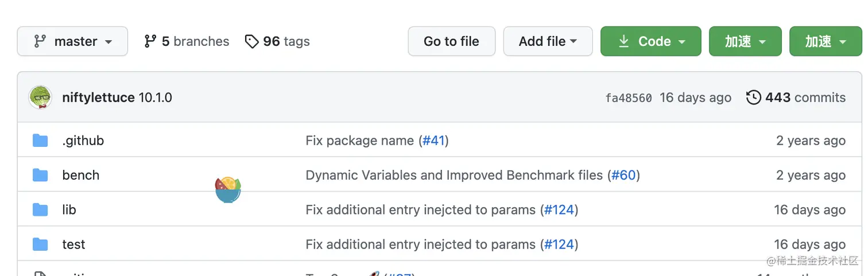Click the .github folder icon
The height and width of the screenshot is (276, 868).
(x=40, y=141)
